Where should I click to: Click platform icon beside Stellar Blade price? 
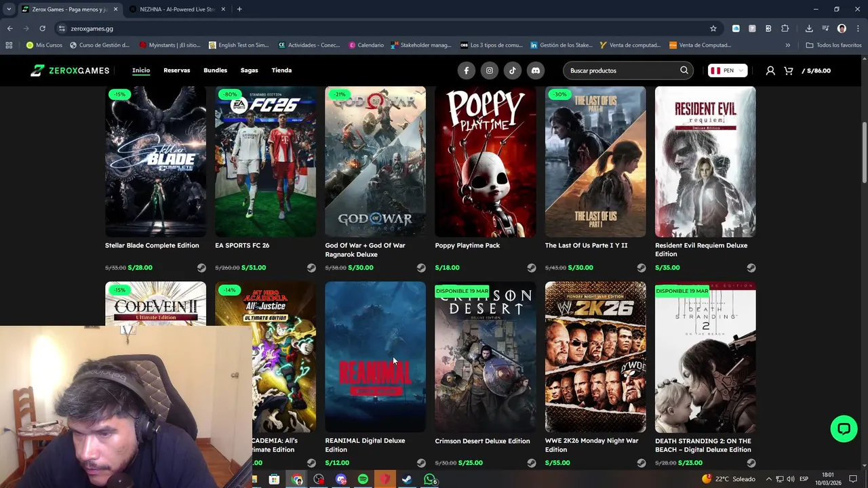pyautogui.click(x=201, y=268)
